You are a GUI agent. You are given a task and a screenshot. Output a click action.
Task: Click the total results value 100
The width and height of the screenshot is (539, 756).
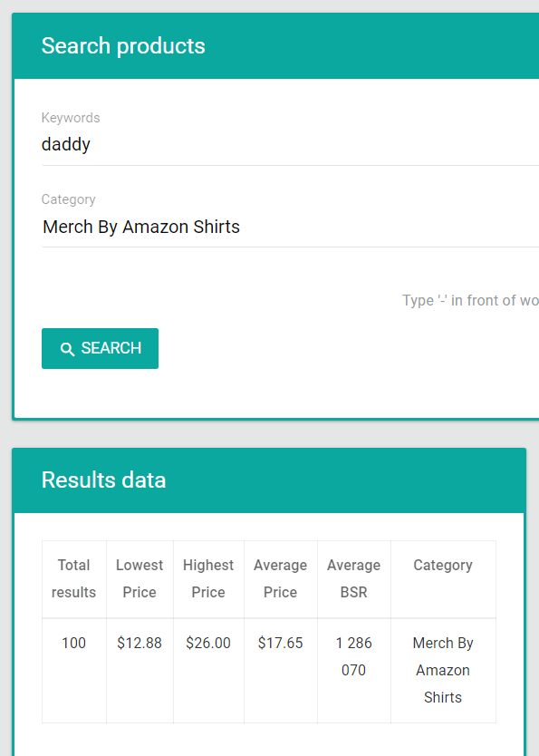(x=73, y=644)
